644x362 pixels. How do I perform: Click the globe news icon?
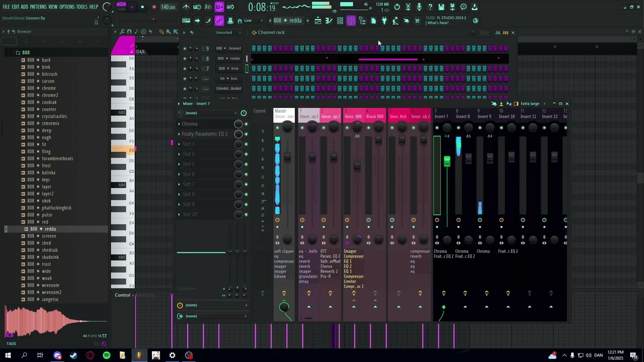coord(475,21)
